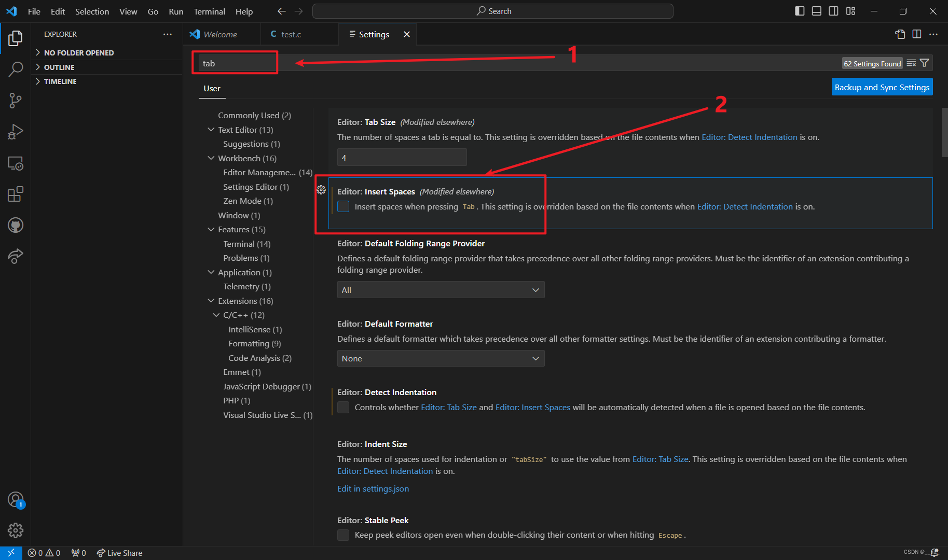Expand the TIMELINE section
Image resolution: width=948 pixels, height=560 pixels.
coord(106,81)
